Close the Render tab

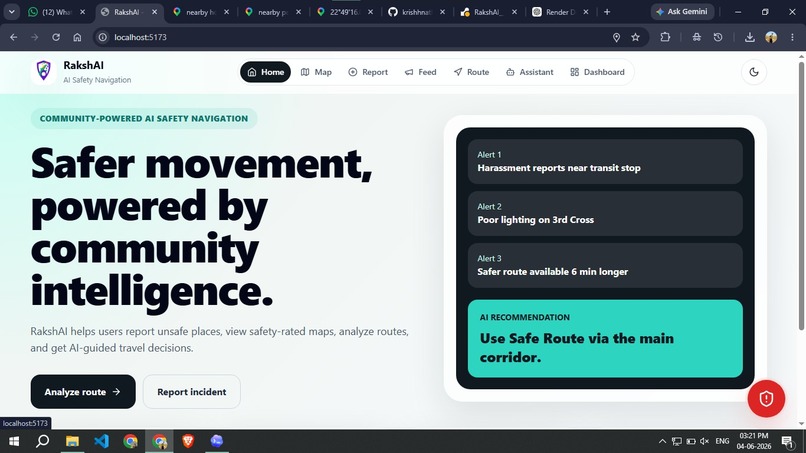[x=585, y=12]
